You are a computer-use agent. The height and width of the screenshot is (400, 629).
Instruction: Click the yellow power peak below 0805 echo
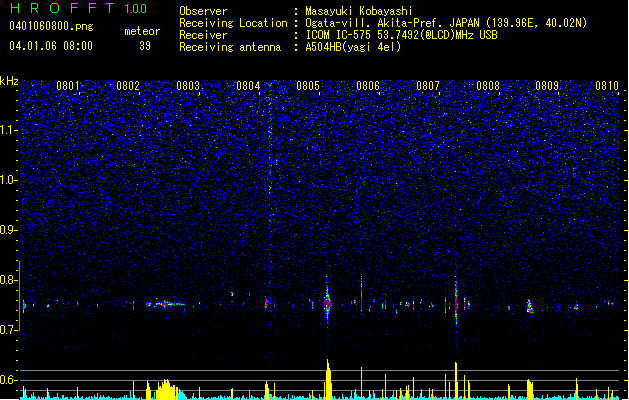[329, 379]
